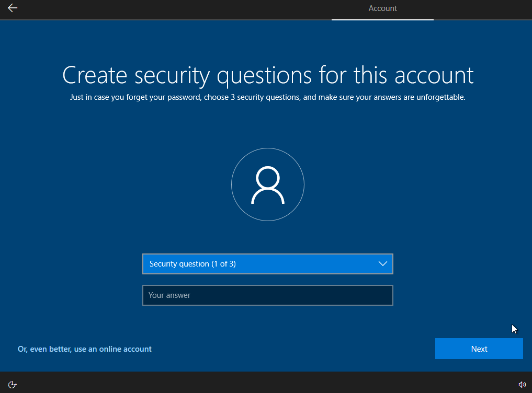This screenshot has height=393, width=532.
Task: Click the user avatar silhouette icon
Action: pos(267,186)
